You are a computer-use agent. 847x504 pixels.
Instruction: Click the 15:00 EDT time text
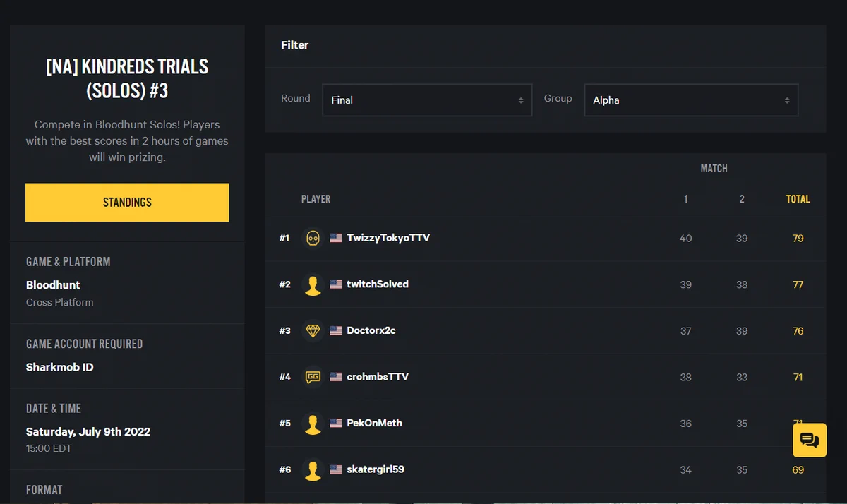tap(49, 448)
